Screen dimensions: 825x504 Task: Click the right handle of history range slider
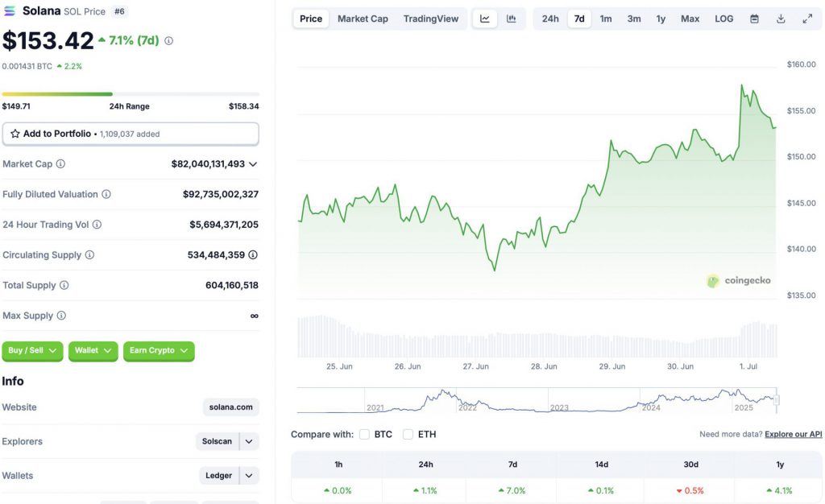(x=777, y=400)
